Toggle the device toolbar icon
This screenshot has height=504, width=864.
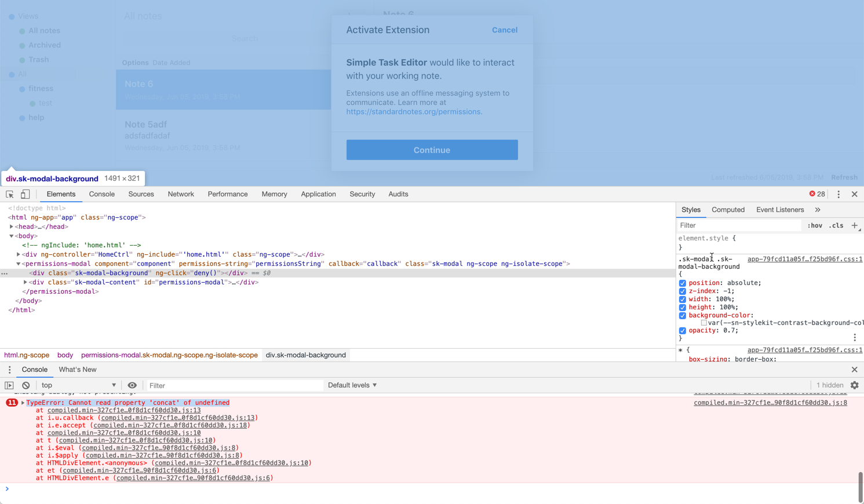point(25,195)
